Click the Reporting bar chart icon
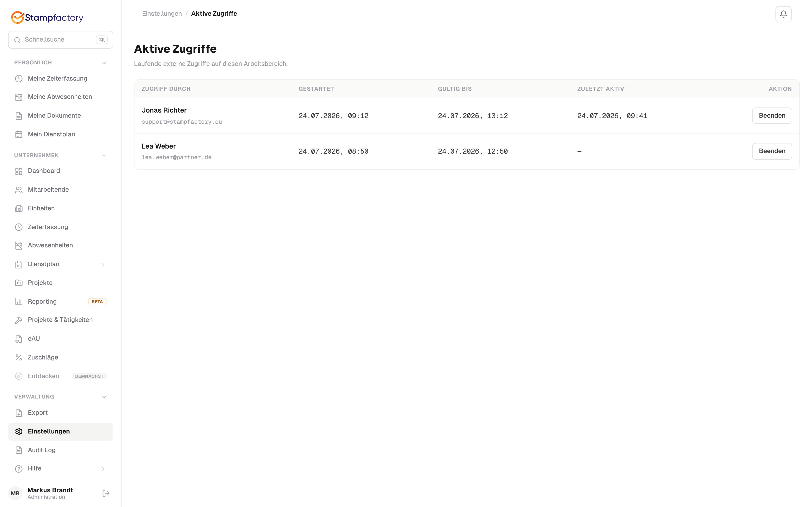This screenshot has height=507, width=812. pos(19,301)
